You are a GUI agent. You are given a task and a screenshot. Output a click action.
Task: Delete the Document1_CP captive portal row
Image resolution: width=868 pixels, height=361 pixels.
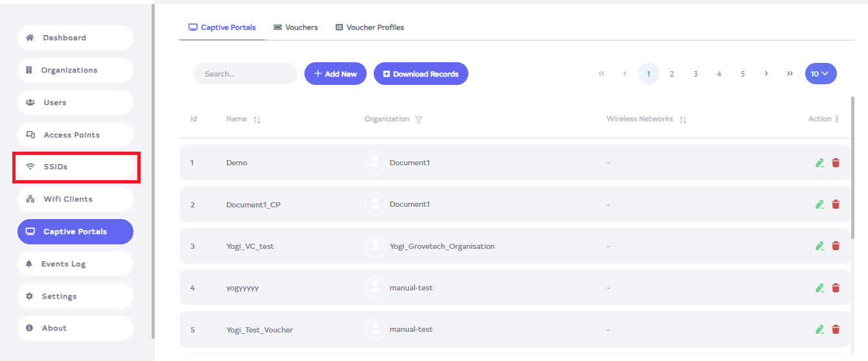coord(836,204)
